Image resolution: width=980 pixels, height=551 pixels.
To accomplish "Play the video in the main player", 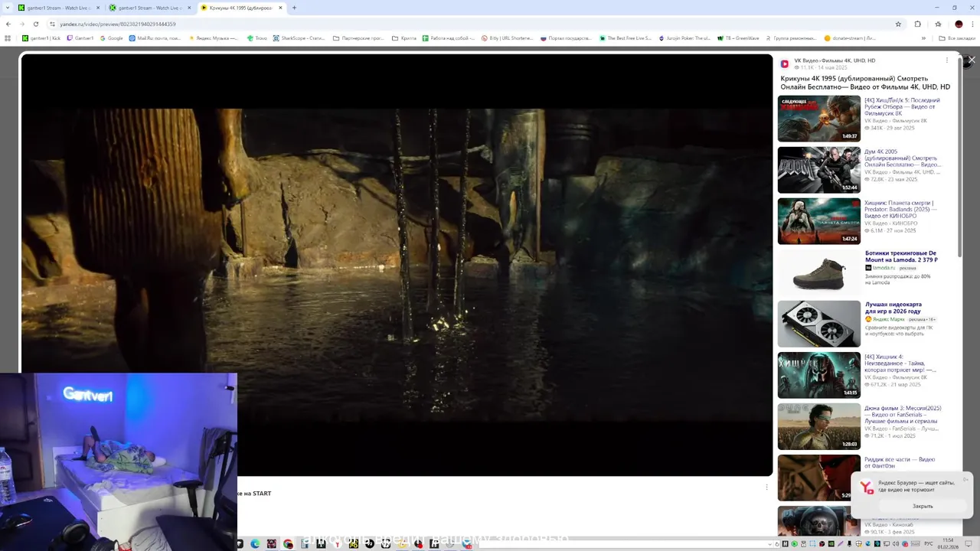I will 397,264.
